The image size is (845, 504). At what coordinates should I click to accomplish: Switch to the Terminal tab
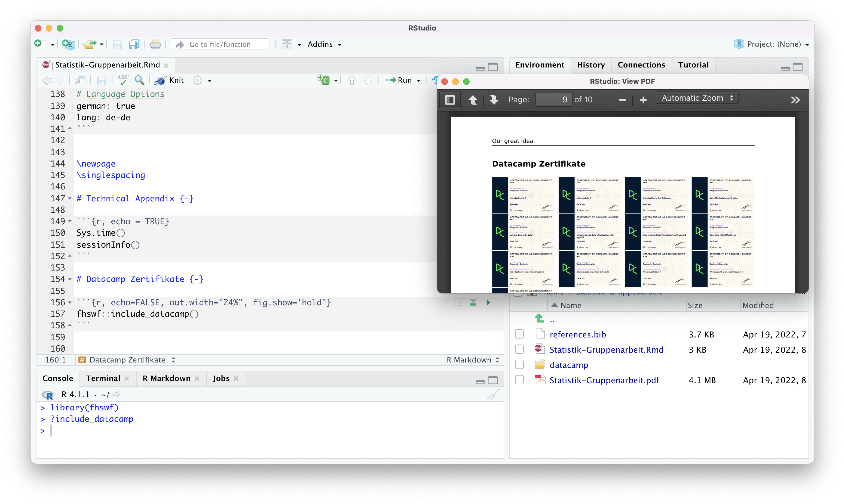click(103, 378)
